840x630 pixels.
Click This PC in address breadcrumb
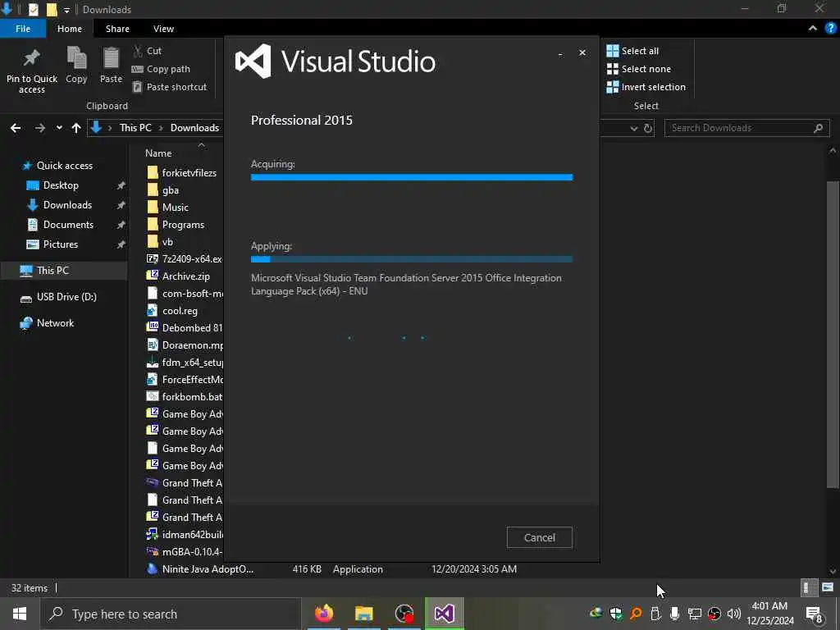[x=135, y=127]
